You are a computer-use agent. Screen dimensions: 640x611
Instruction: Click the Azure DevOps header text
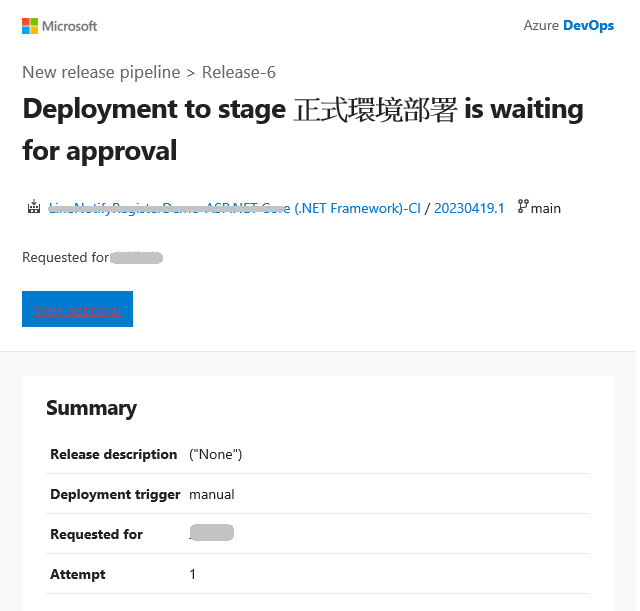569,25
